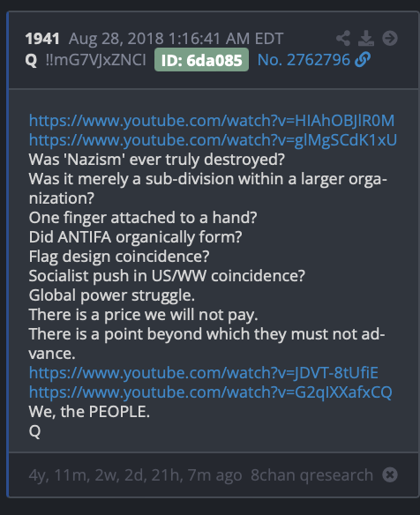Viewport: 420px width, 515px height.
Task: Click the download icon for post 1941
Action: pyautogui.click(x=366, y=39)
